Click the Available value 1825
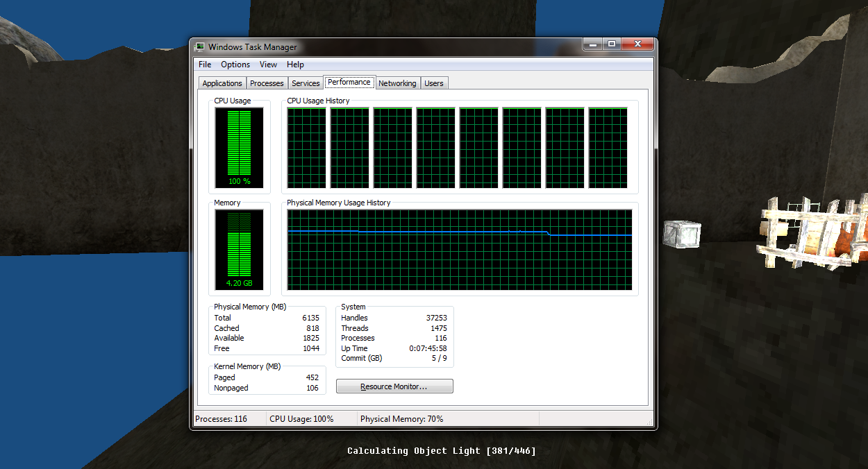 tap(311, 338)
